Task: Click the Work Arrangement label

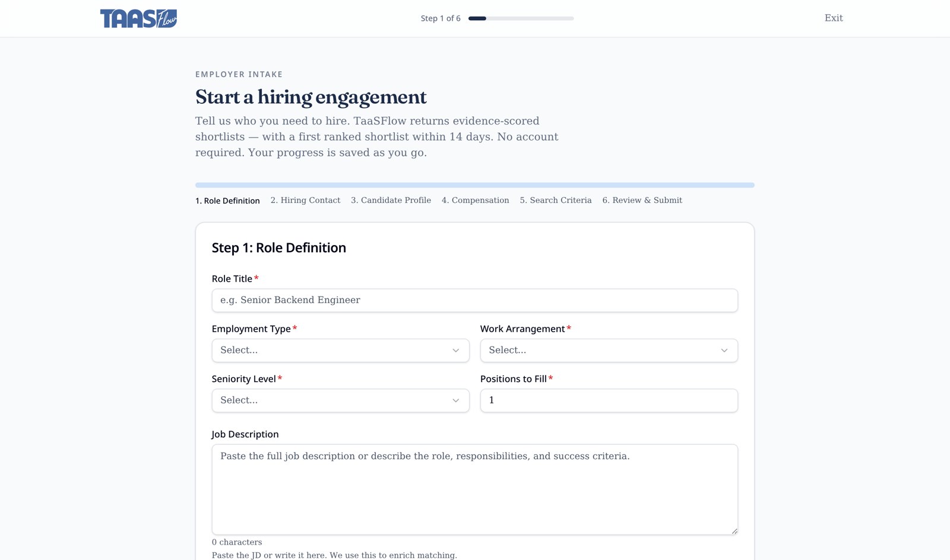Action: click(522, 329)
